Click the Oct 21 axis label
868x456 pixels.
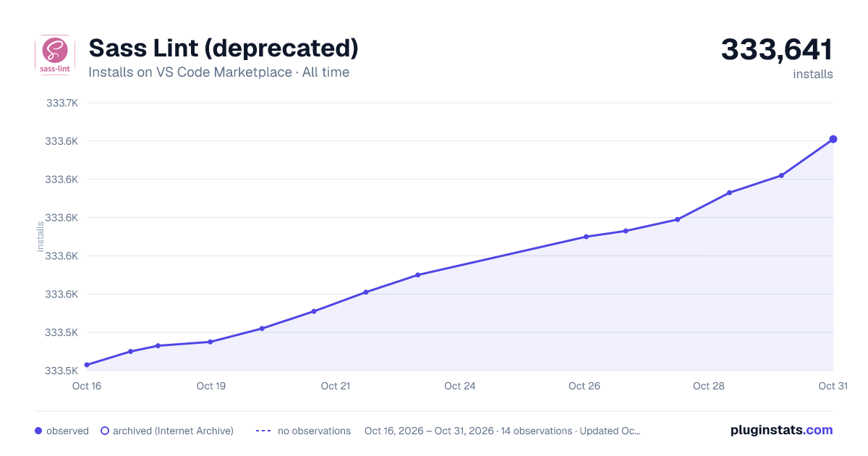(336, 386)
